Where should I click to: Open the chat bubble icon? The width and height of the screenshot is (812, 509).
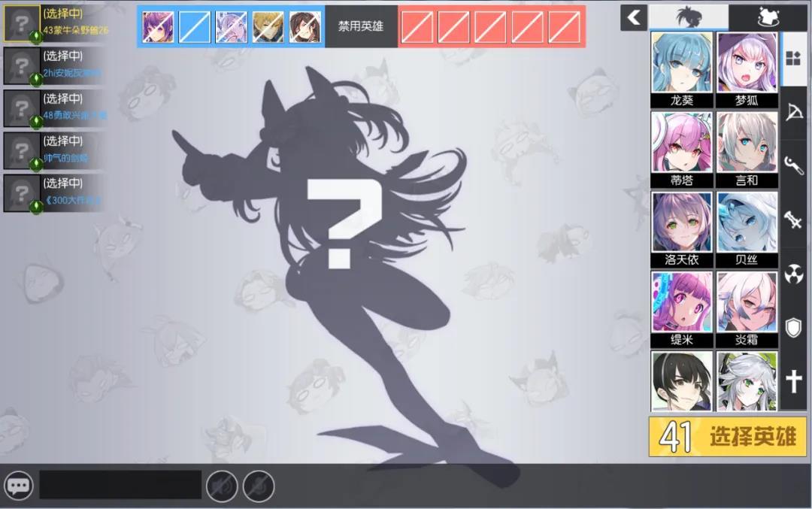point(18,486)
